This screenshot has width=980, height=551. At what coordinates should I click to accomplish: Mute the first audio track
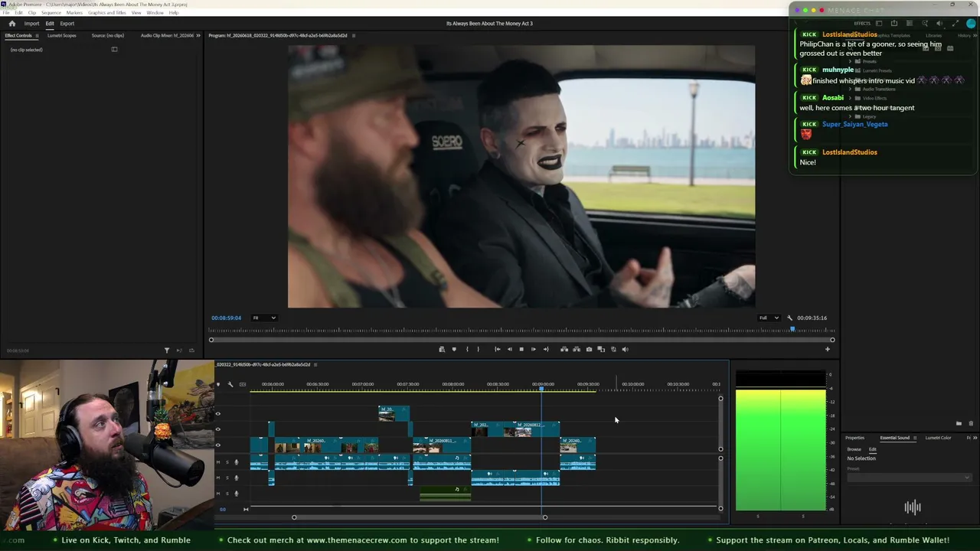point(218,462)
